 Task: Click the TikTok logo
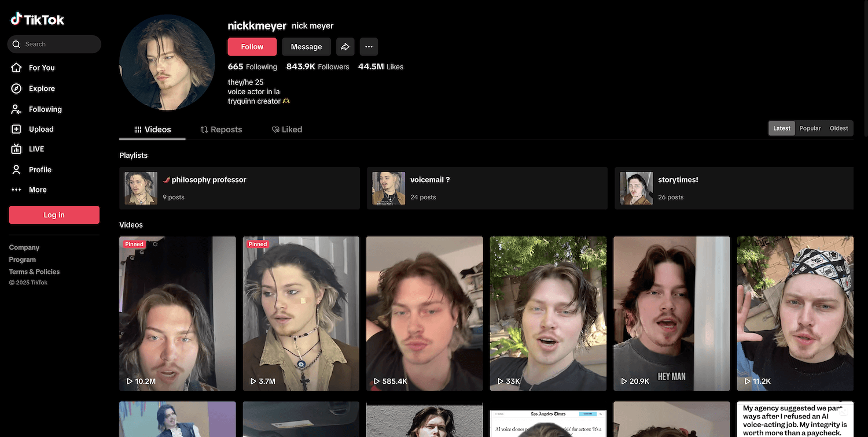[x=38, y=20]
